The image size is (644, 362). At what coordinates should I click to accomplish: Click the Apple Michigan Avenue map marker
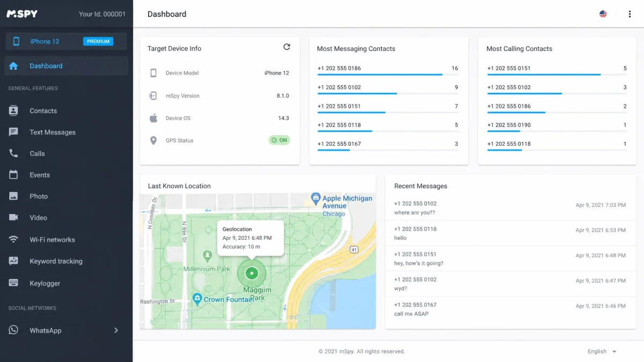pos(316,198)
